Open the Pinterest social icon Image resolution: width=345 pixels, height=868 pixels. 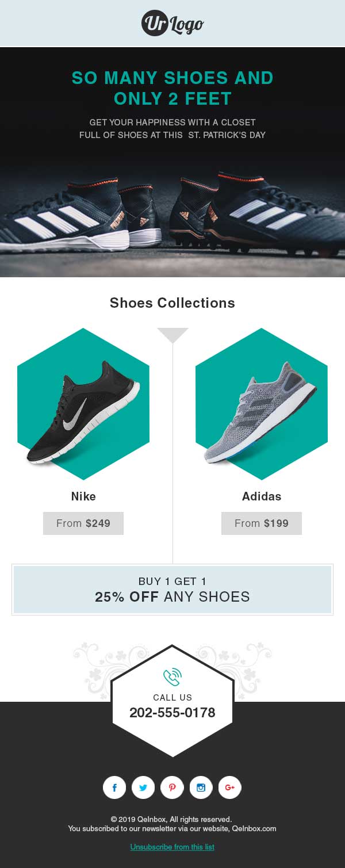[x=172, y=787]
